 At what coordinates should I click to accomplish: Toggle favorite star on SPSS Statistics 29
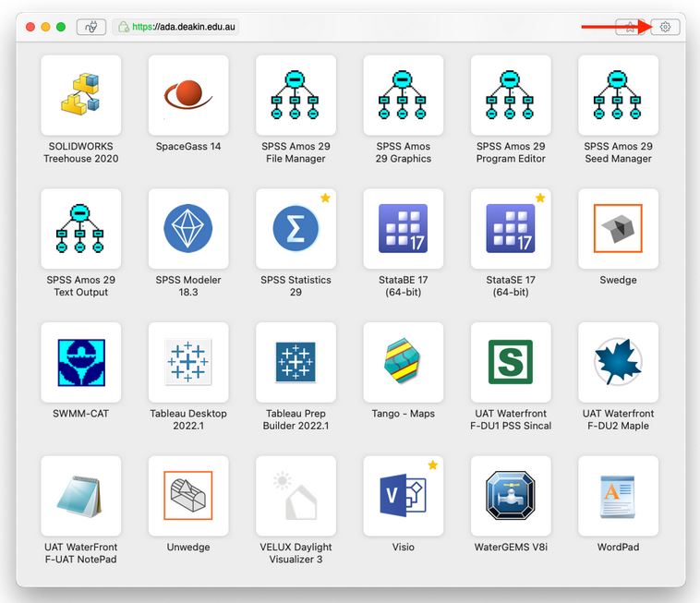(x=325, y=198)
